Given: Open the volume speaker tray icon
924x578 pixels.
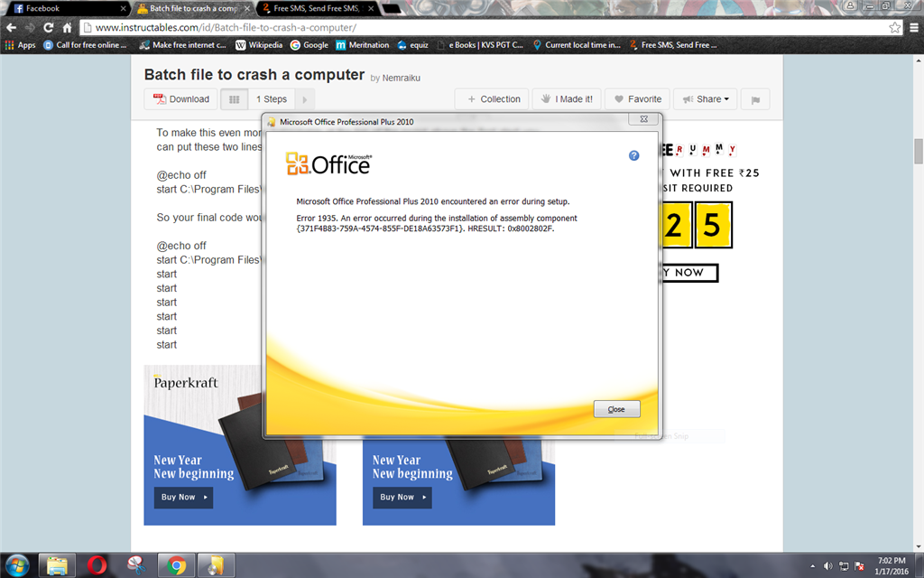Looking at the screenshot, I should click(x=828, y=566).
